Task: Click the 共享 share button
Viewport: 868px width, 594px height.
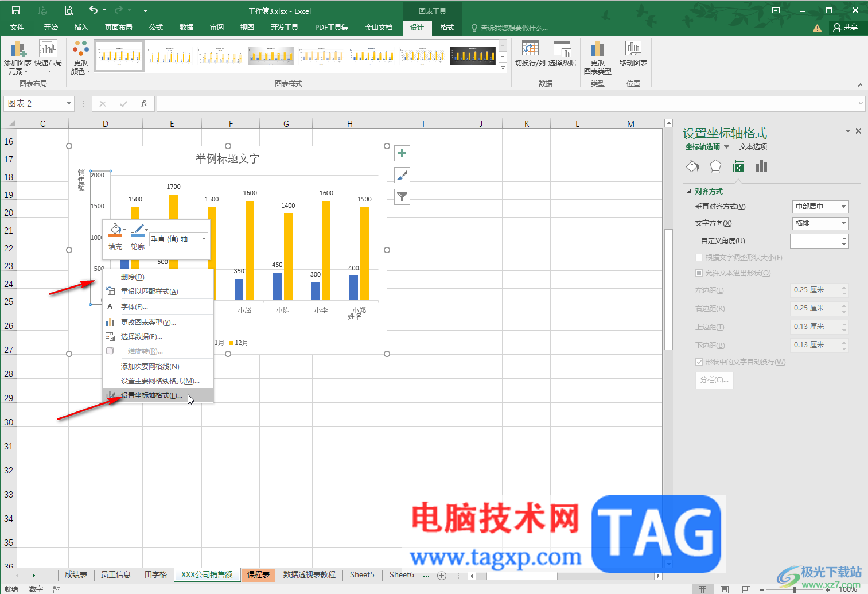Action: 846,28
